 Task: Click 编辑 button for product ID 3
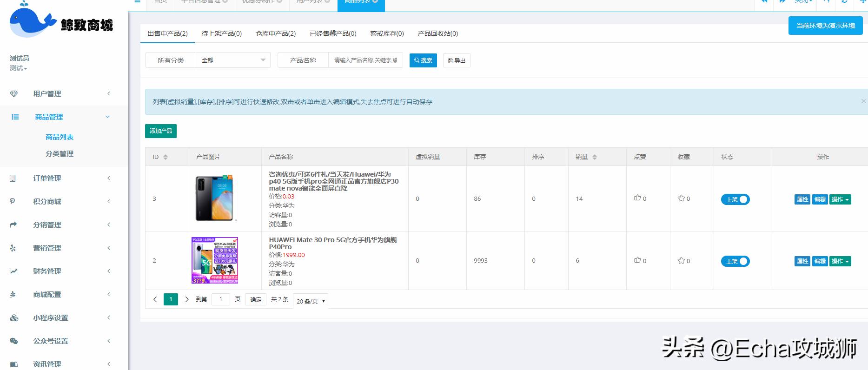820,199
